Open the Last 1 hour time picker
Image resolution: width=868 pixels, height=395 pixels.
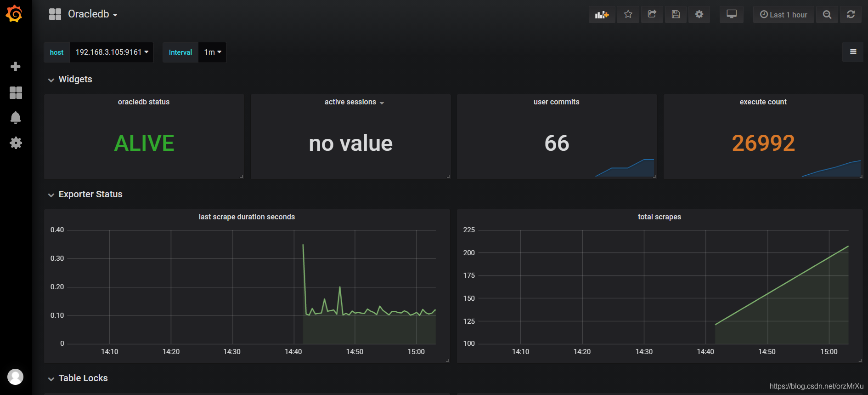pos(783,15)
